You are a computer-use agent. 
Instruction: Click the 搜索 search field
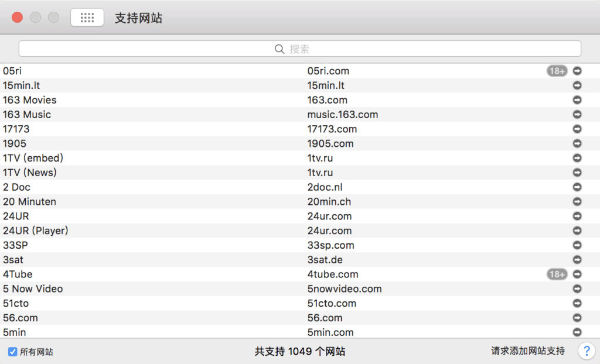[299, 49]
